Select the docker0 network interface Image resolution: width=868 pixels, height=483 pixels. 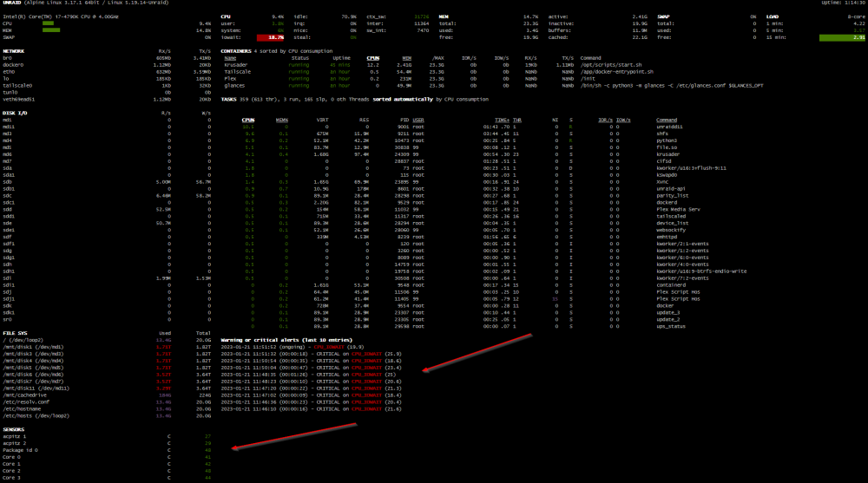click(107, 65)
